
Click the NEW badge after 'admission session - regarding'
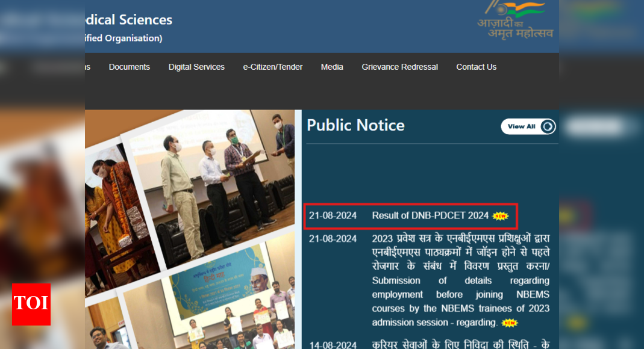pos(510,323)
